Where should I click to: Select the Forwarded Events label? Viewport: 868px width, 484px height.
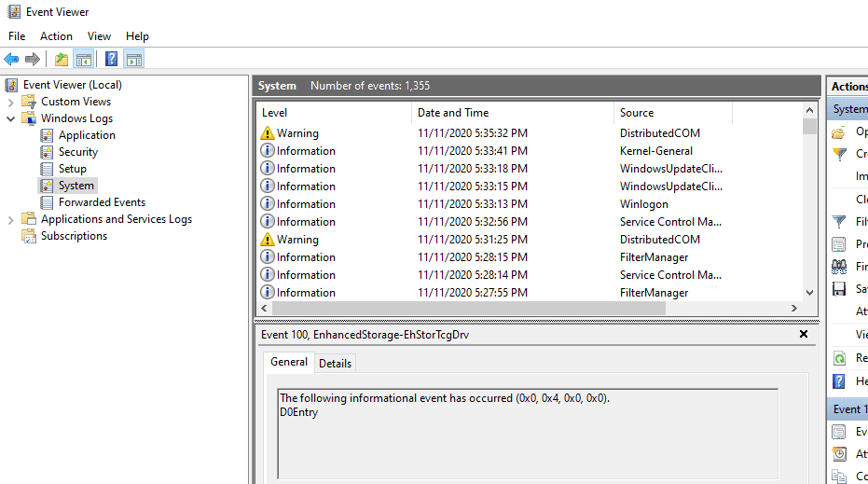pyautogui.click(x=102, y=202)
